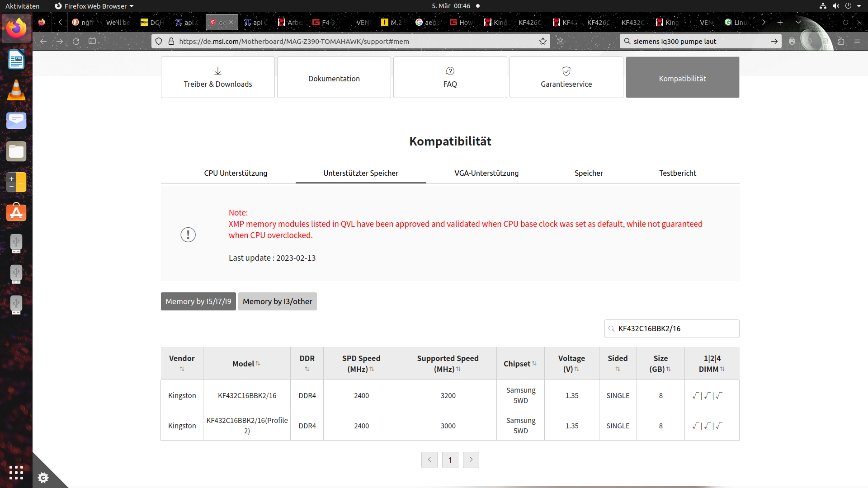
Task: Toggle Memory by I3/other filter
Action: point(277,301)
